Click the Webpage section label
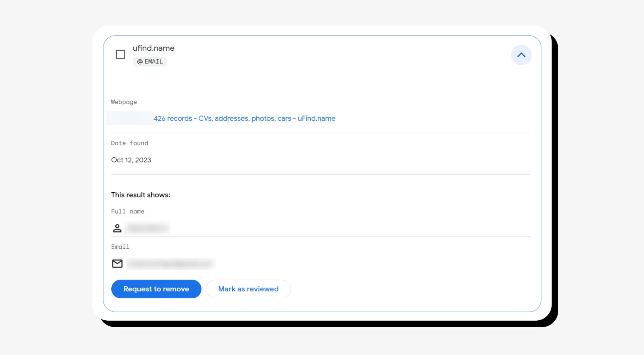Screen dimensions: 644x355 click(x=124, y=102)
